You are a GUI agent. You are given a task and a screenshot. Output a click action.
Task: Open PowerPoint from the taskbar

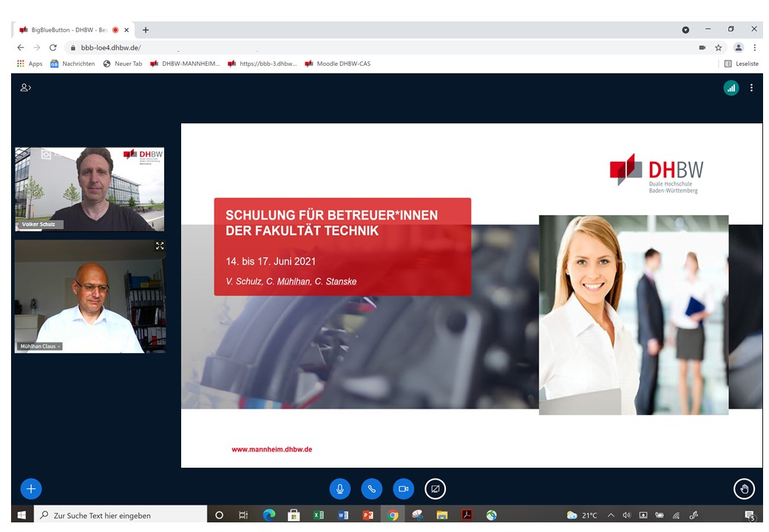point(367,515)
